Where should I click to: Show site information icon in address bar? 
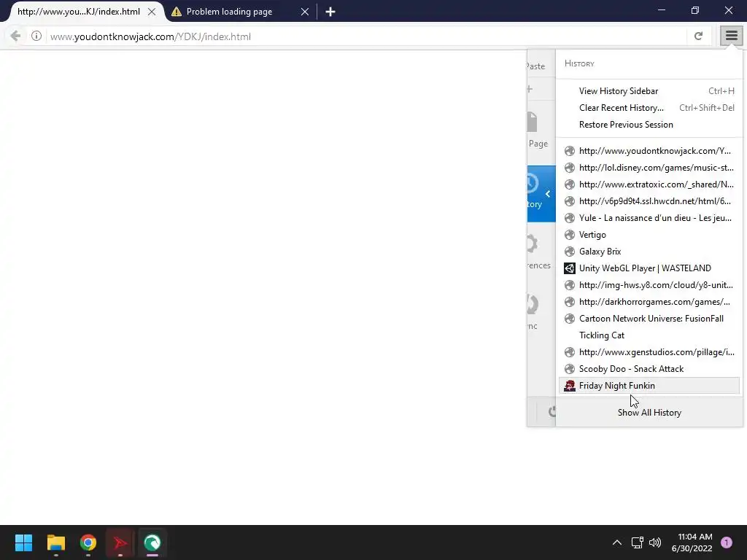(36, 36)
